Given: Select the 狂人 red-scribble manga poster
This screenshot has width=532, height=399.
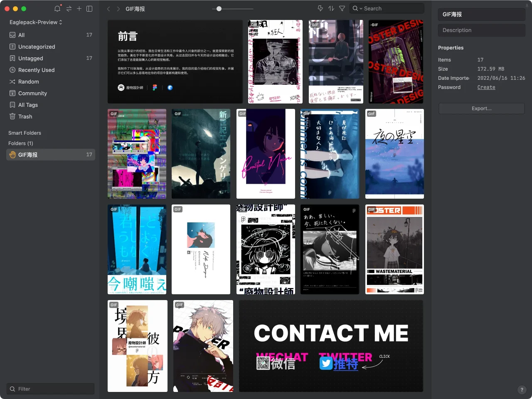Looking at the screenshot, I should click(x=275, y=62).
